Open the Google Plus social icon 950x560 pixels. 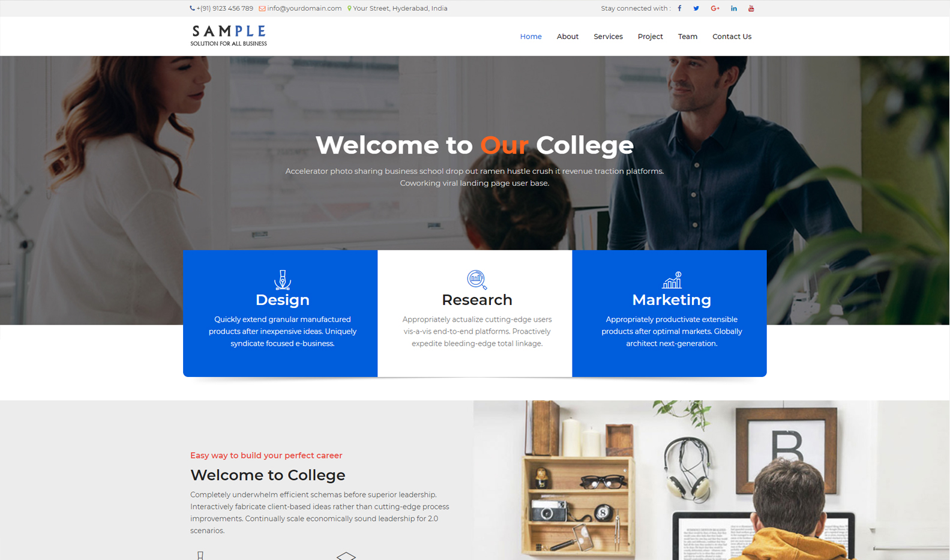tap(715, 8)
